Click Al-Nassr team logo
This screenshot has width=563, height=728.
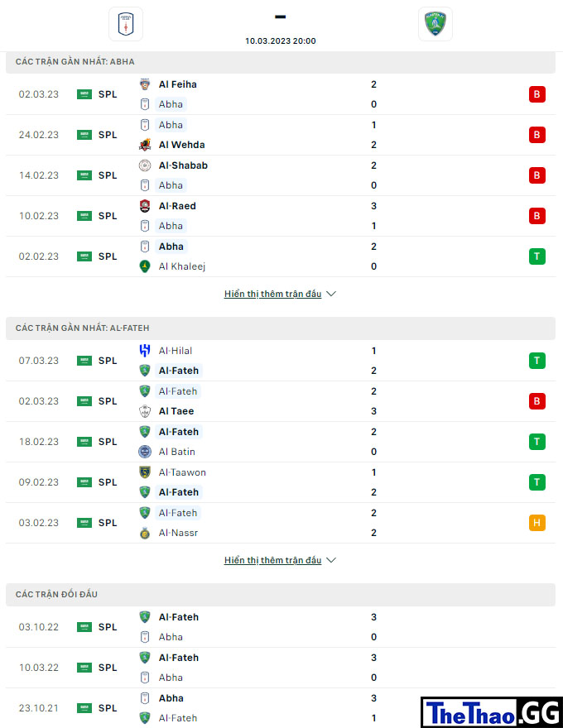(x=145, y=533)
